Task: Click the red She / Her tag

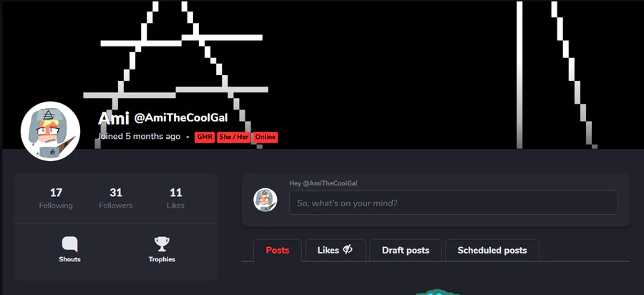Action: 234,137
